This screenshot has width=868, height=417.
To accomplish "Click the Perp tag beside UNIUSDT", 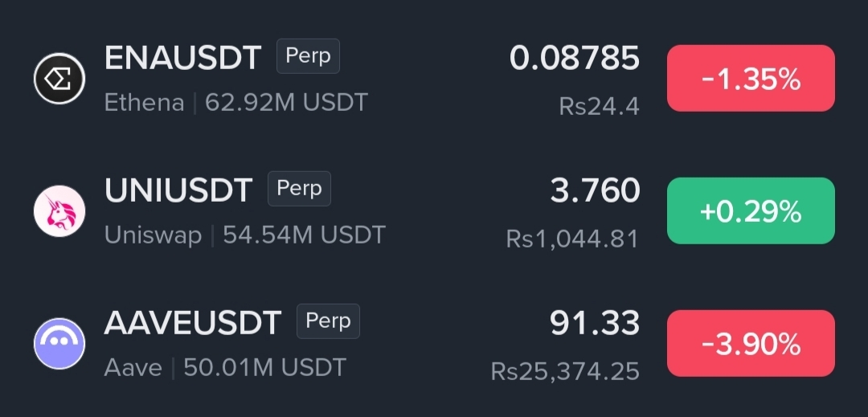I will tap(300, 189).
